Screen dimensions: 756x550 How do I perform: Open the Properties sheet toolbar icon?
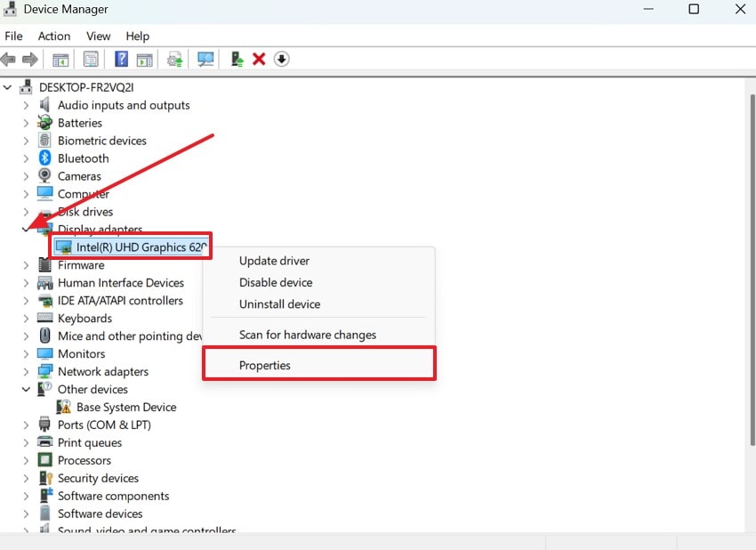click(91, 60)
